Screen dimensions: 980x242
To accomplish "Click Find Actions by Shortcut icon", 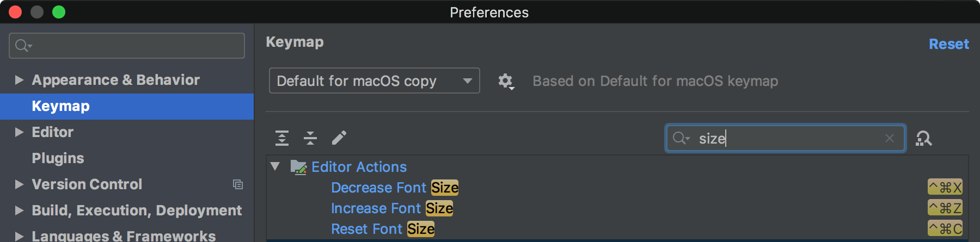I will (924, 139).
